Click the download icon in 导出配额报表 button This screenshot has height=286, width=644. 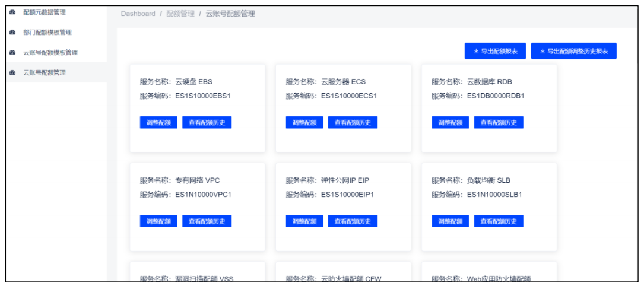476,51
